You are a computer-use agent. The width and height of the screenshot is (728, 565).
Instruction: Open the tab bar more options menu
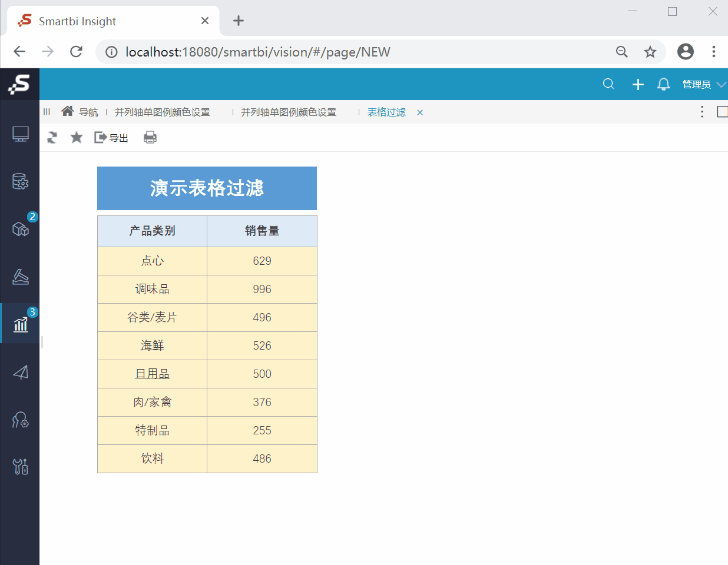coord(702,112)
